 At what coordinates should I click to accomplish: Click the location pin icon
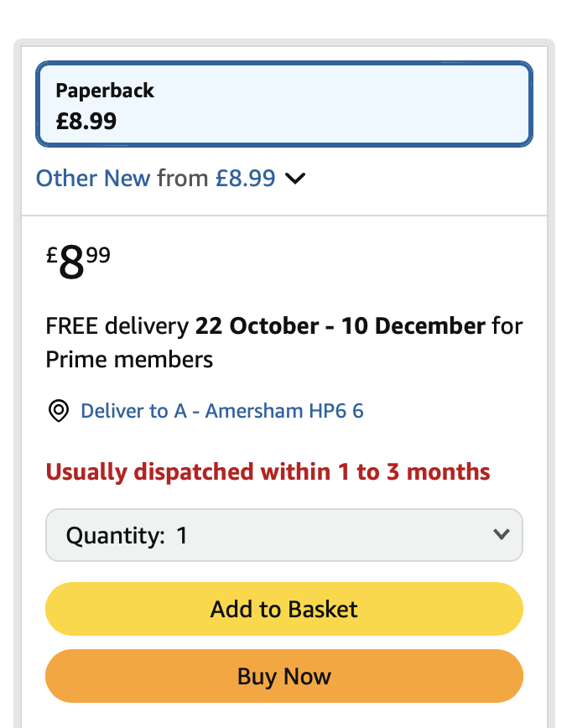coord(59,411)
